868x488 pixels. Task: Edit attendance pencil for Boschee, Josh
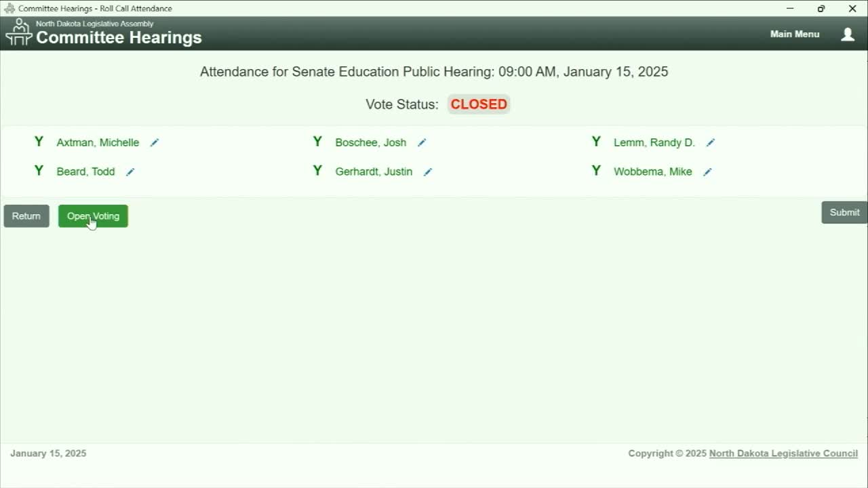(x=422, y=142)
